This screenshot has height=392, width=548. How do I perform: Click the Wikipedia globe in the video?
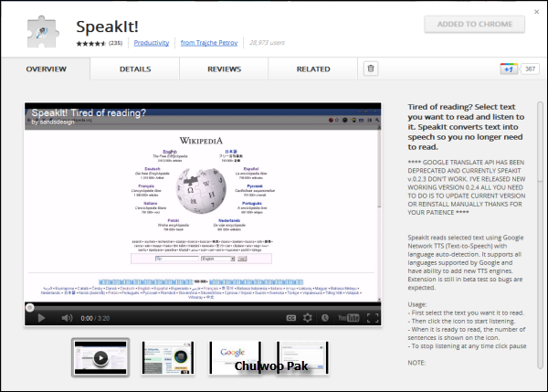[x=201, y=191]
